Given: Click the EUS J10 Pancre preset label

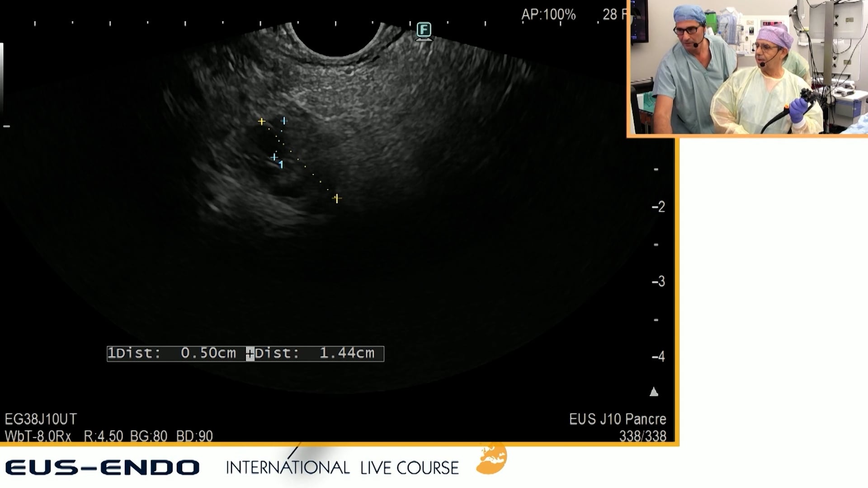Looking at the screenshot, I should point(618,419).
